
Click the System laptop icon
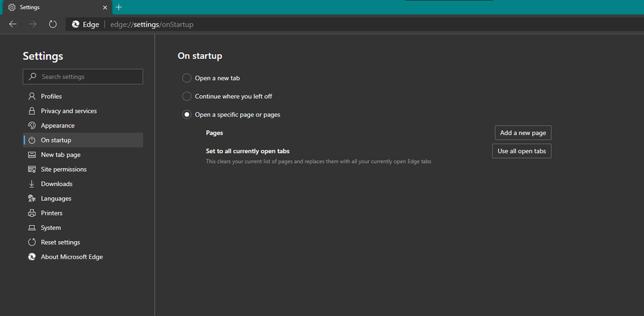tap(32, 228)
